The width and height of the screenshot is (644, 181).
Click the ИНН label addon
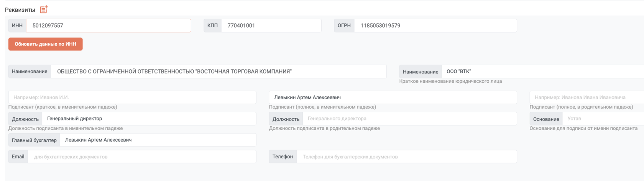17,26
